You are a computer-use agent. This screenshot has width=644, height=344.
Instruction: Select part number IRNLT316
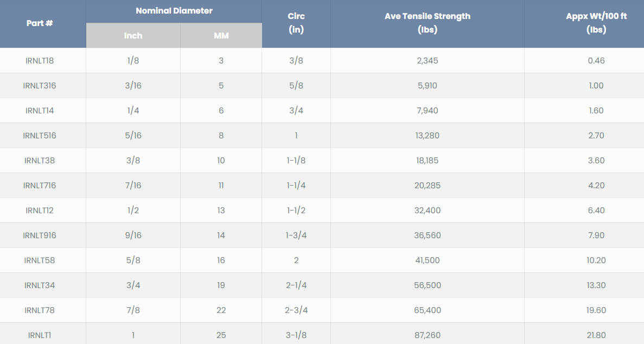click(x=40, y=86)
